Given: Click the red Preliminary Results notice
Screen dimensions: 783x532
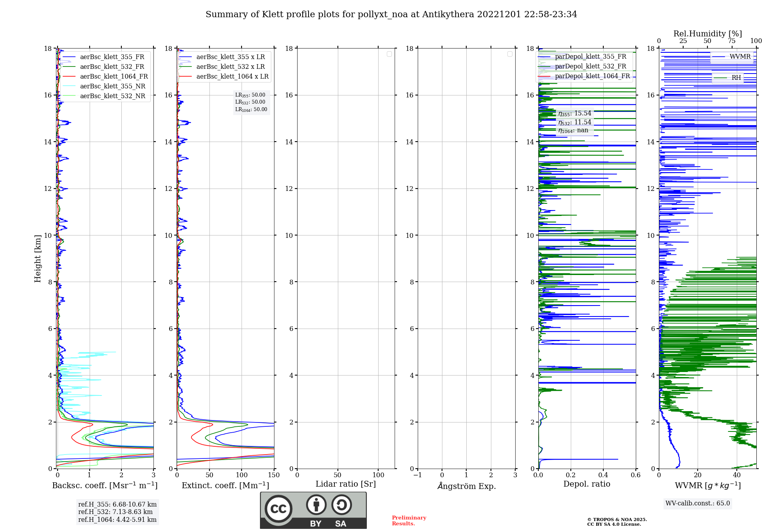Looking at the screenshot, I should (x=409, y=521).
